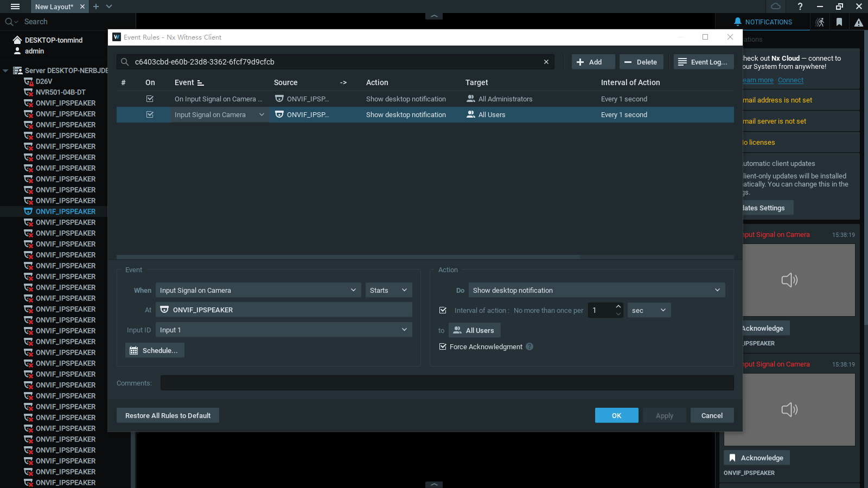Choose camera in the At field
868x488 pixels.
[x=284, y=310]
